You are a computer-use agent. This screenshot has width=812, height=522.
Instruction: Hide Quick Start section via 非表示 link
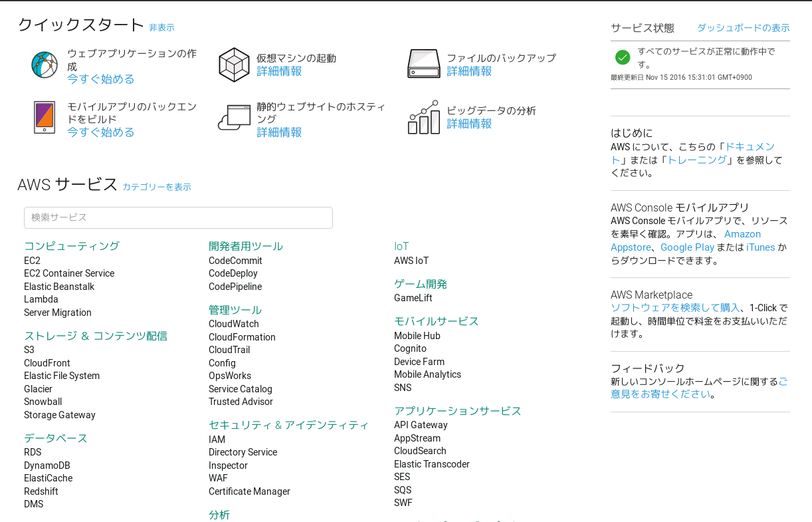pyautogui.click(x=161, y=28)
